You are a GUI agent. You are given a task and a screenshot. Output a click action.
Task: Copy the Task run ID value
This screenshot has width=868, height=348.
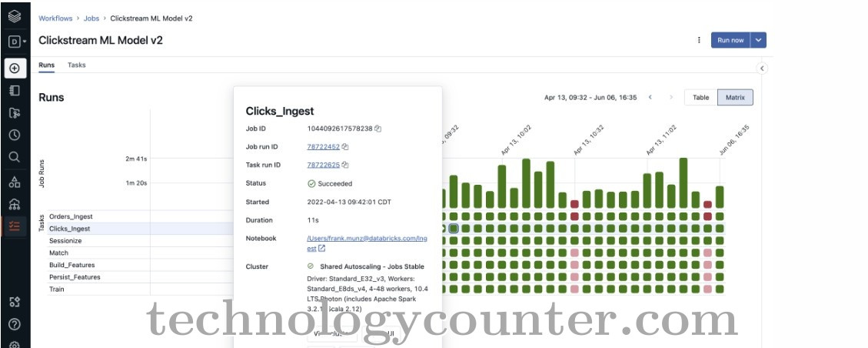tap(345, 165)
